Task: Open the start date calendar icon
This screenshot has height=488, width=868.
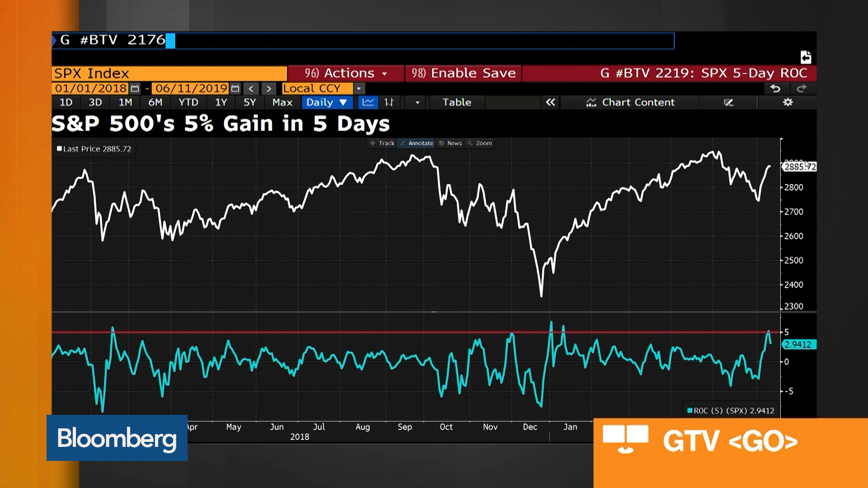Action: click(x=134, y=89)
